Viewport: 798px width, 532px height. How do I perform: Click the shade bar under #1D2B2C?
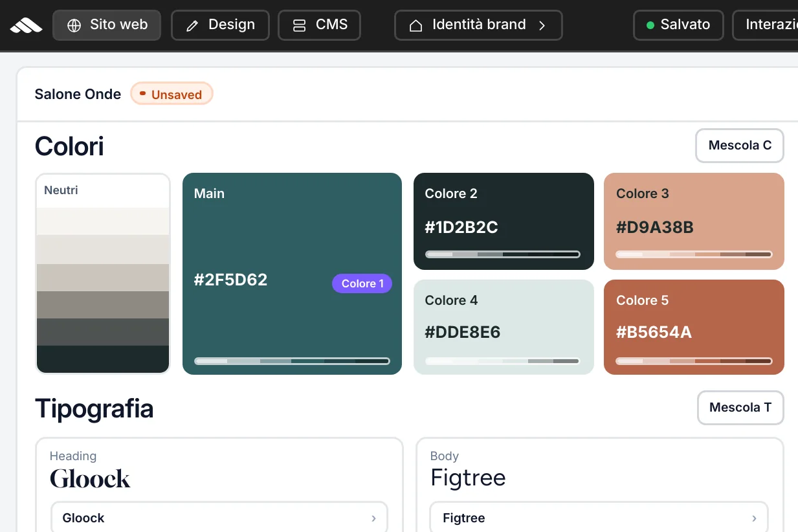(x=503, y=254)
